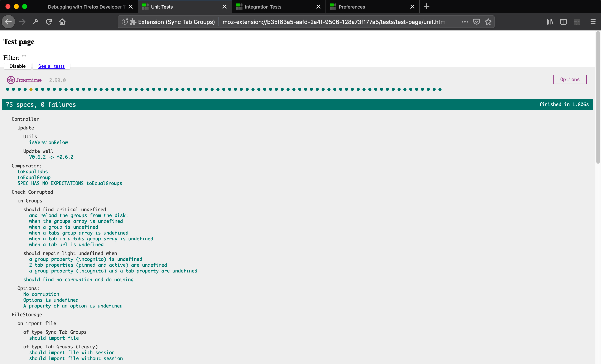The height and width of the screenshot is (364, 601).
Task: Open SPEC HAS NO EXPECTATIONS toEqualGroups spec
Action: pos(70,183)
